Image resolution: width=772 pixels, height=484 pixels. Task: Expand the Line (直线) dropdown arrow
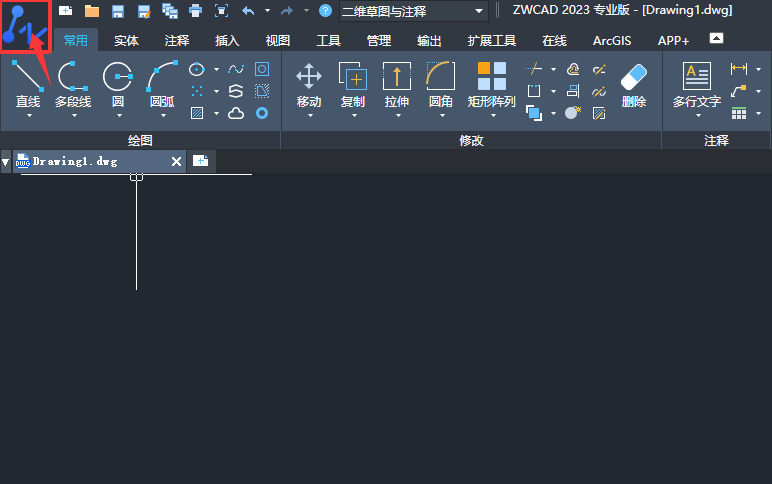point(29,116)
